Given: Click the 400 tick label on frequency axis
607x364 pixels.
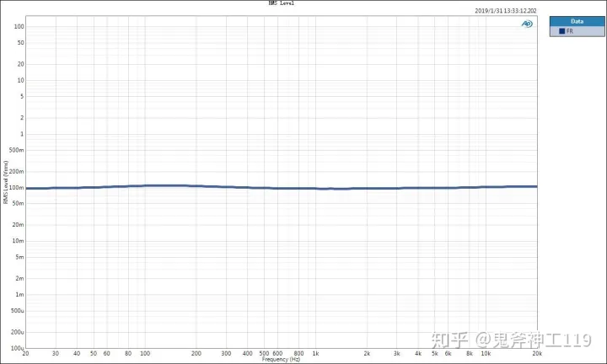Looking at the screenshot, I should click(247, 354).
